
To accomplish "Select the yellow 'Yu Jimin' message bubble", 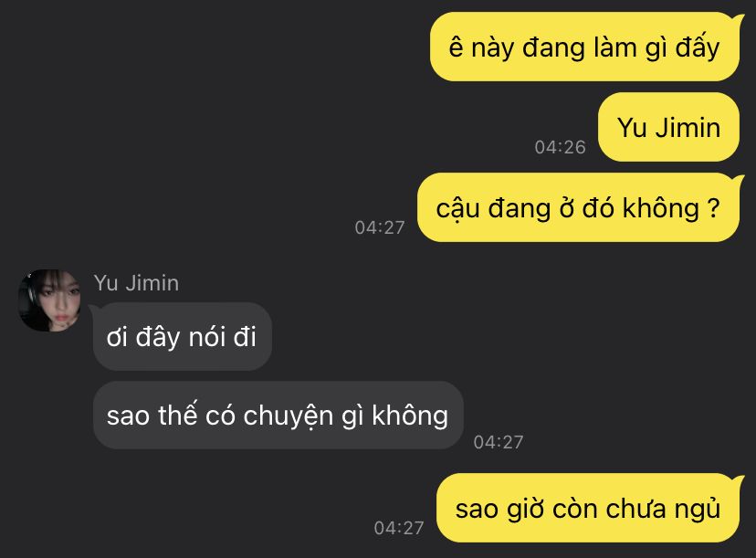I will [668, 127].
